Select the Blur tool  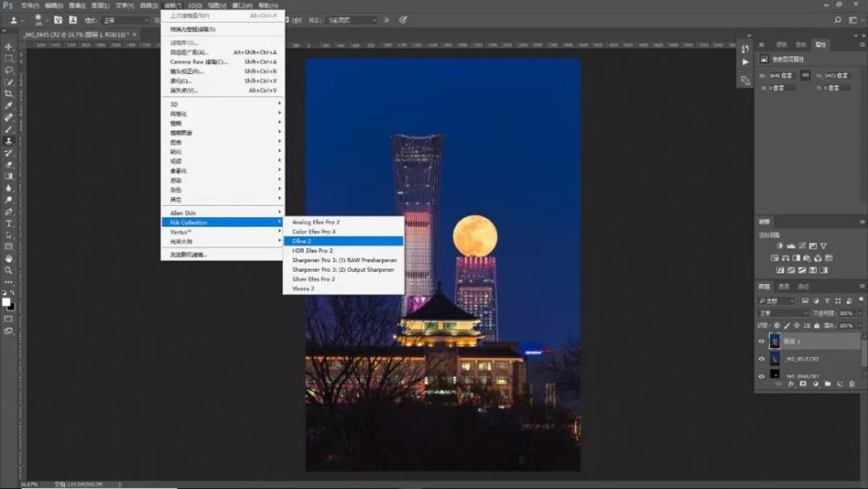(x=9, y=188)
